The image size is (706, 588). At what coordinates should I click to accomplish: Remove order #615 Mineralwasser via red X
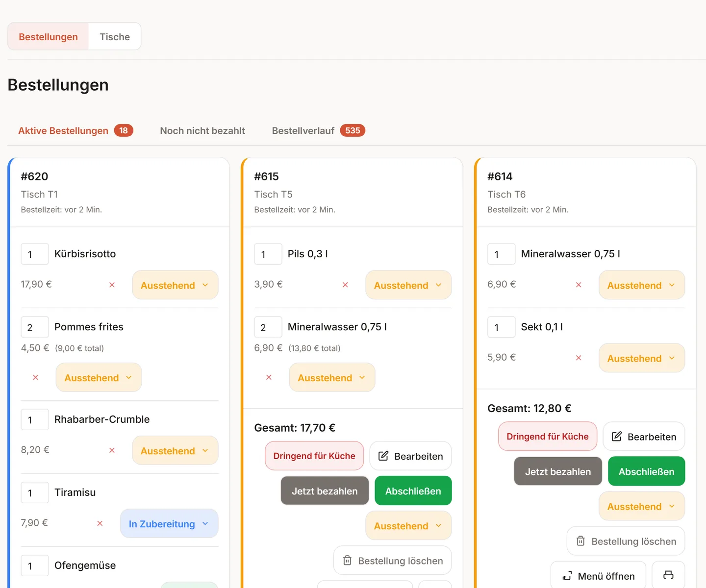269,377
